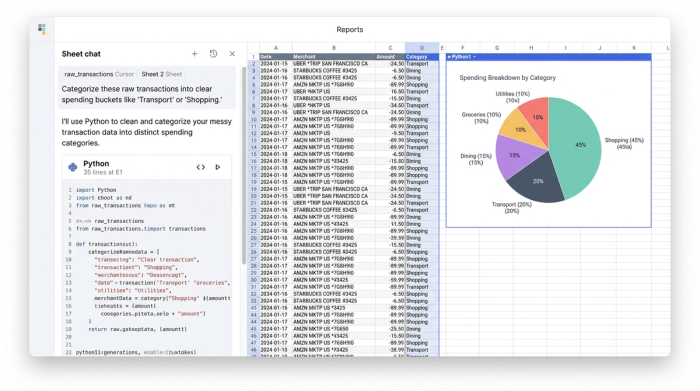The width and height of the screenshot is (700, 391).
Task: Click the Dining (15%) chart label
Action: point(476,159)
